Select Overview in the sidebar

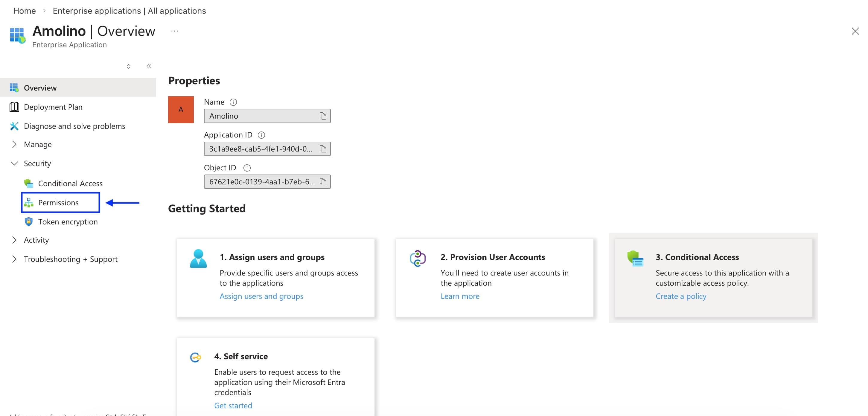coord(40,88)
